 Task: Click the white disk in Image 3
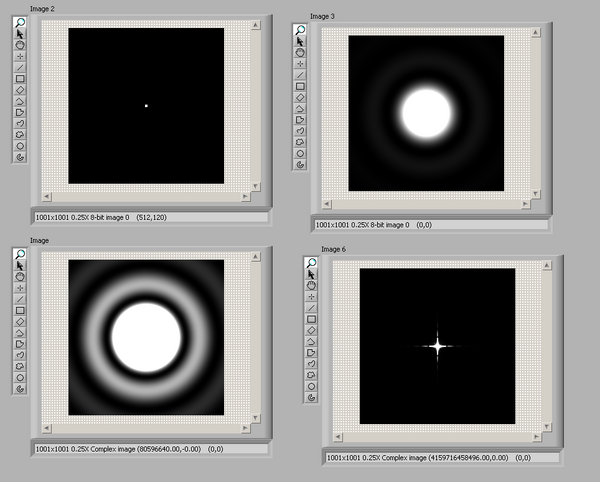[x=426, y=111]
